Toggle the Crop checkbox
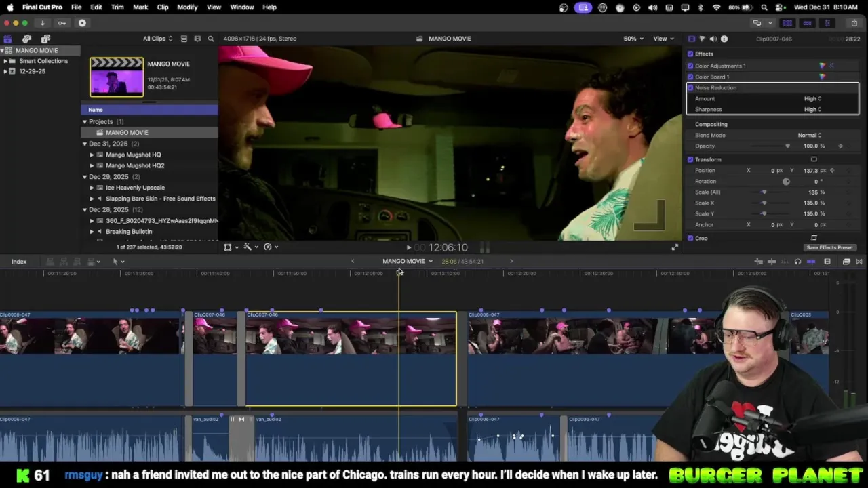868x488 pixels. pyautogui.click(x=690, y=238)
